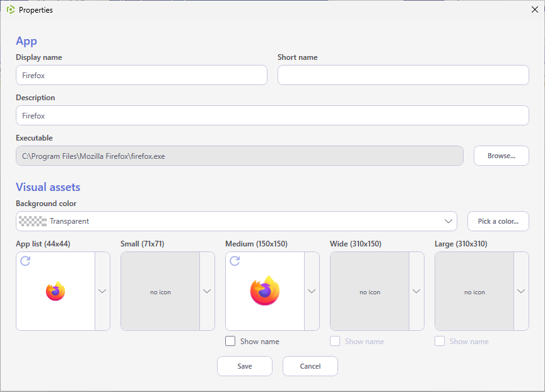Viewport: 545px width, 392px height.
Task: Enable Show name under Medium tile
Action: pyautogui.click(x=230, y=342)
